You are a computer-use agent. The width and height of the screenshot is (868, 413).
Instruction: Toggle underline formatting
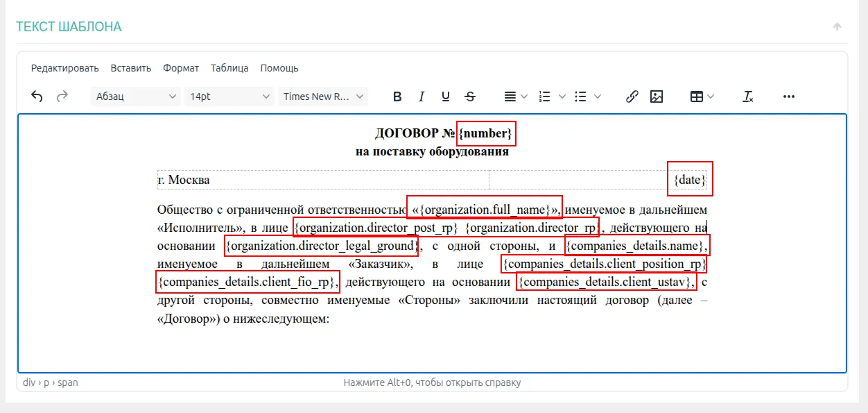446,96
